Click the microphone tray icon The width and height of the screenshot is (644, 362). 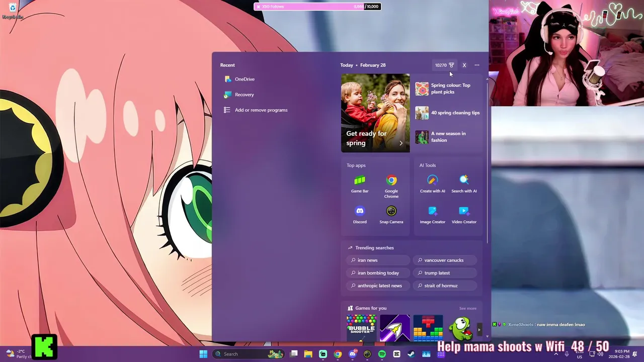[567, 354]
